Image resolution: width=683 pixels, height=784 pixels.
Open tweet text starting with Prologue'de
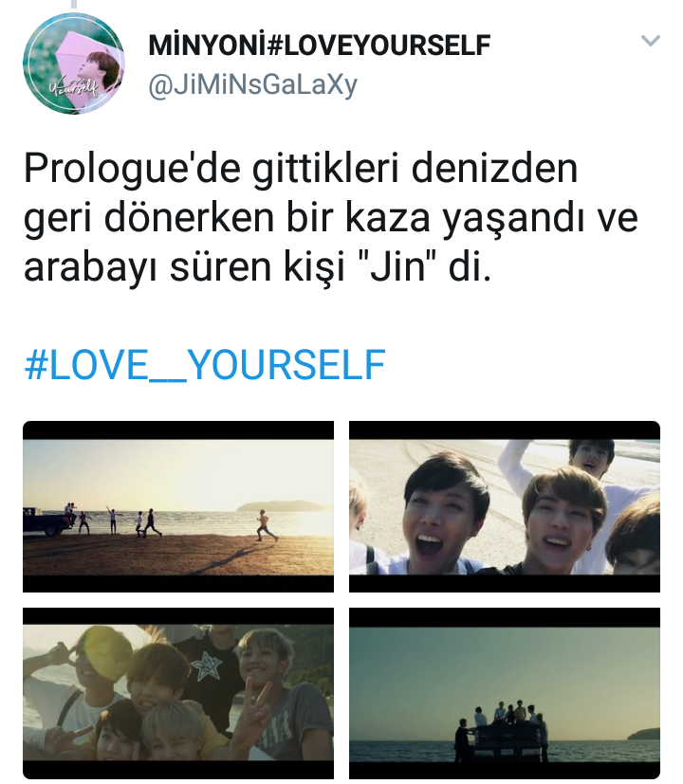tap(331, 217)
